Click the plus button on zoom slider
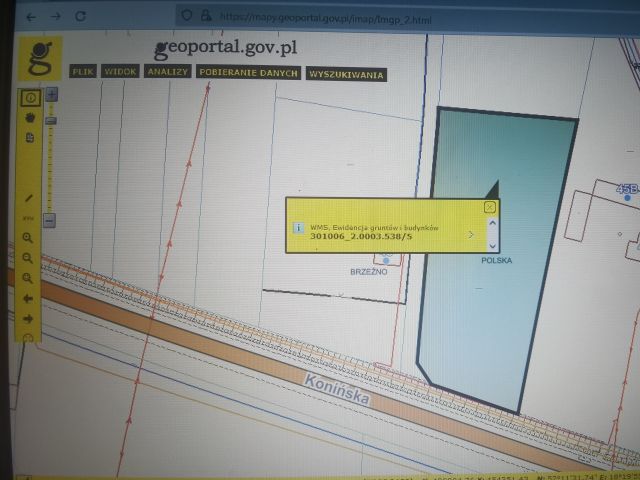 tap(51, 94)
